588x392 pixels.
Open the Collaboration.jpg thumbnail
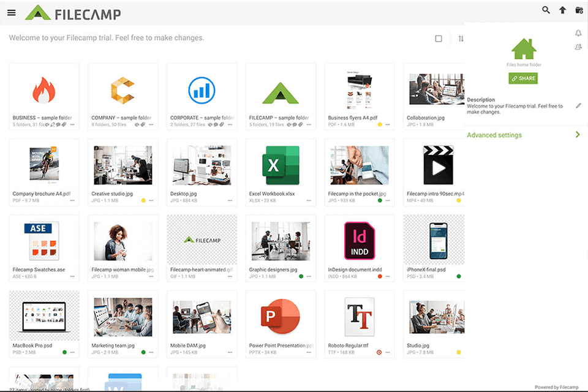[437, 89]
